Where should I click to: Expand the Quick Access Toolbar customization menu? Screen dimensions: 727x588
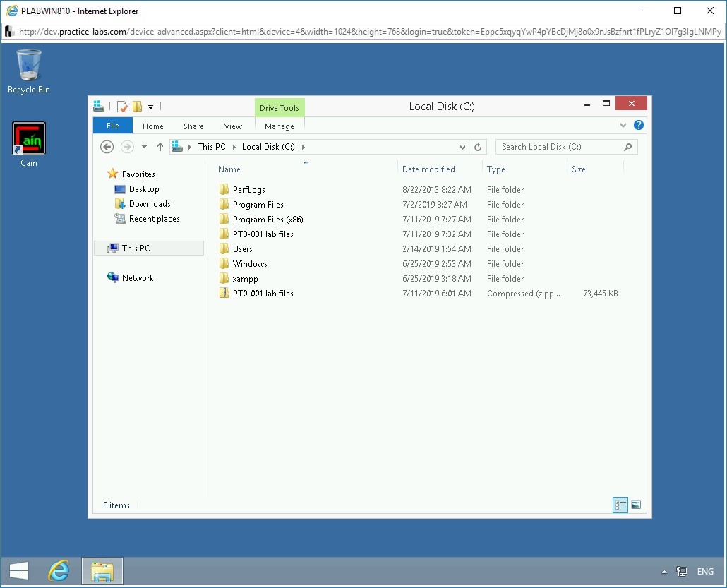150,107
